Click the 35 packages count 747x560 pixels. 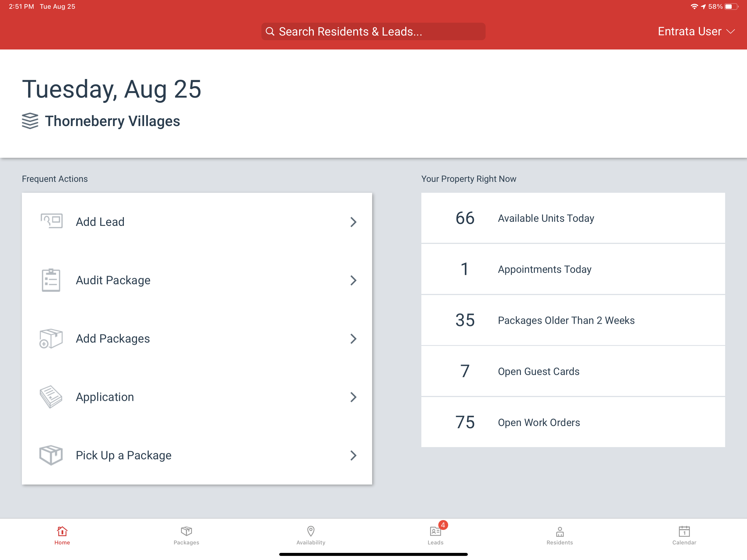(x=465, y=320)
